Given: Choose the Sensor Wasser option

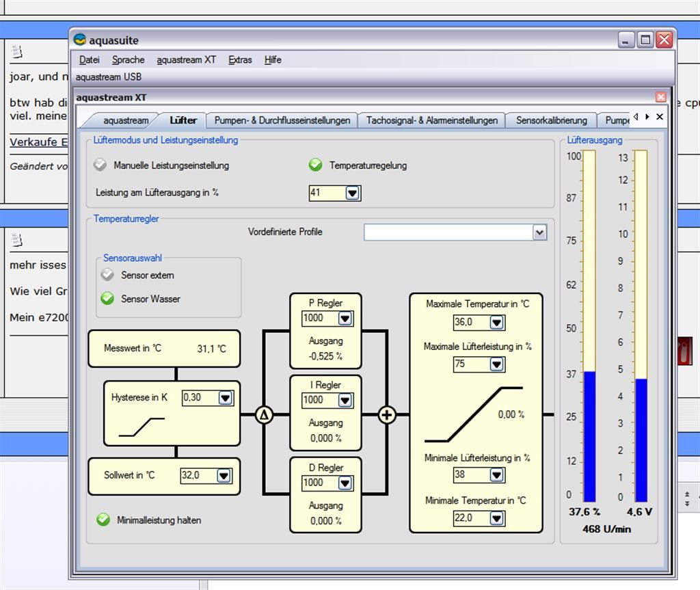Looking at the screenshot, I should tap(107, 298).
